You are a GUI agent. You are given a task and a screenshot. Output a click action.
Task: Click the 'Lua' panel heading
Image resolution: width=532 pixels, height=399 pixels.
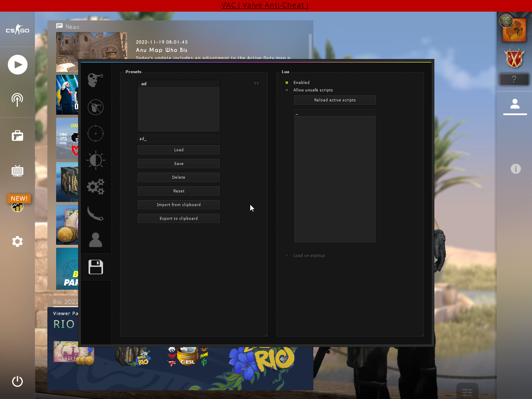click(x=286, y=72)
